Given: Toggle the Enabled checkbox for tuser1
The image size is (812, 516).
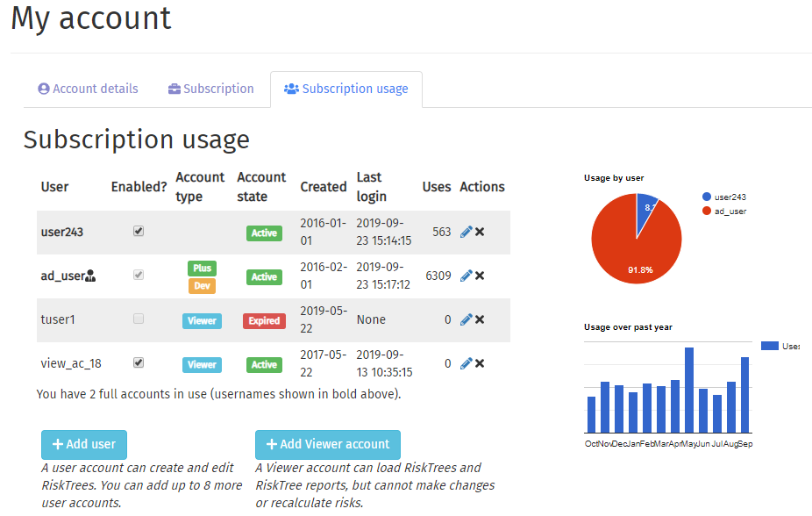Looking at the screenshot, I should click(139, 319).
